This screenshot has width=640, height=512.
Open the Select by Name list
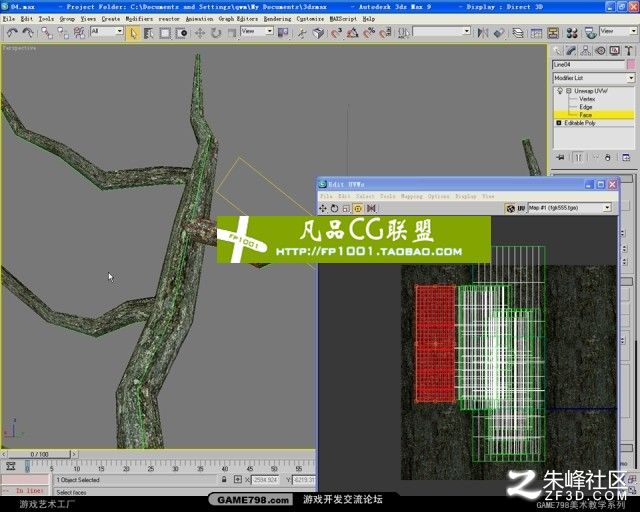point(149,33)
